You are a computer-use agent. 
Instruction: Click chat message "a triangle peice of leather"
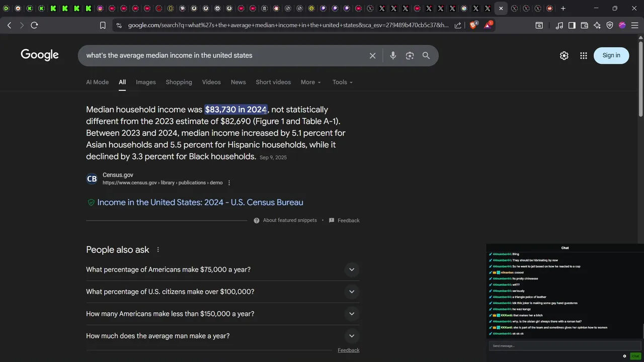529,297
